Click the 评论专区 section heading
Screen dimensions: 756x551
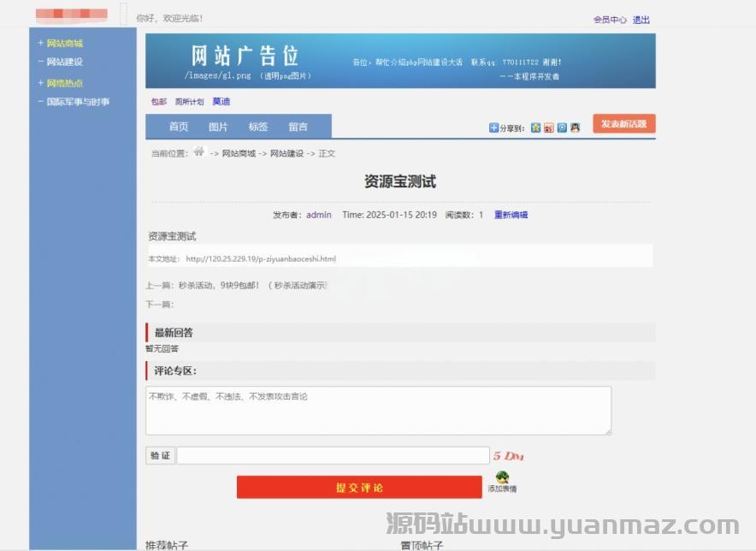coord(175,370)
